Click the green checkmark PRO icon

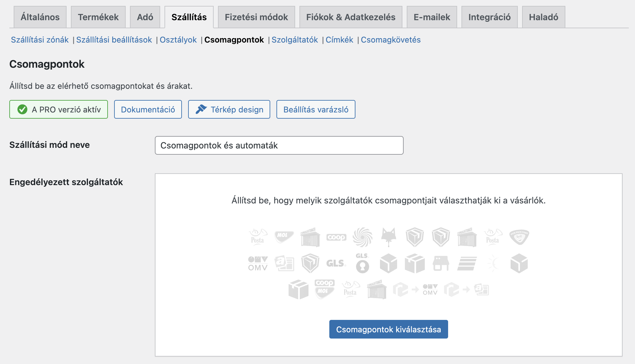(22, 109)
